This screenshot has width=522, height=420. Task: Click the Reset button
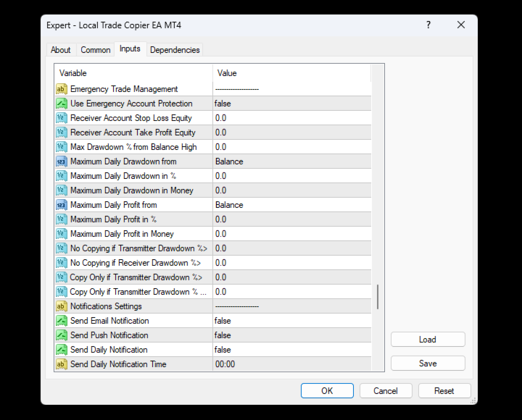click(444, 391)
